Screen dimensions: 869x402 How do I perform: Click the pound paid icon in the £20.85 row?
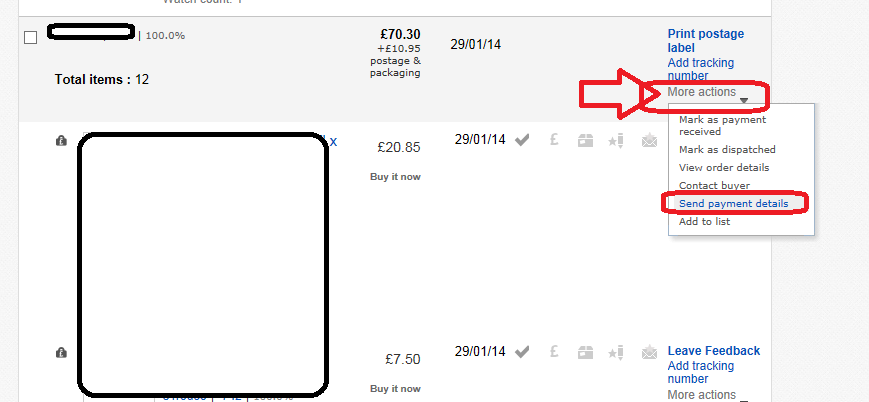click(553, 141)
